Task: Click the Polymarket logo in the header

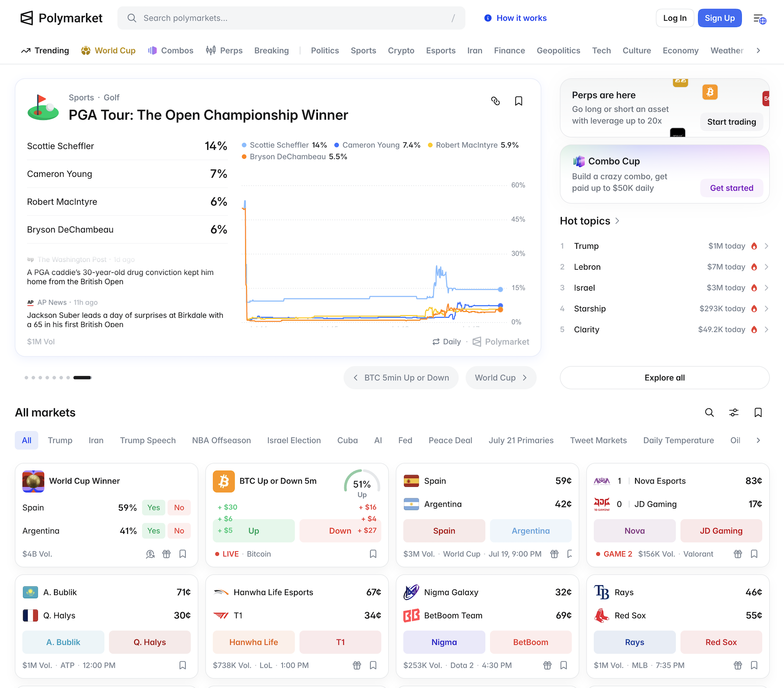Action: click(61, 18)
